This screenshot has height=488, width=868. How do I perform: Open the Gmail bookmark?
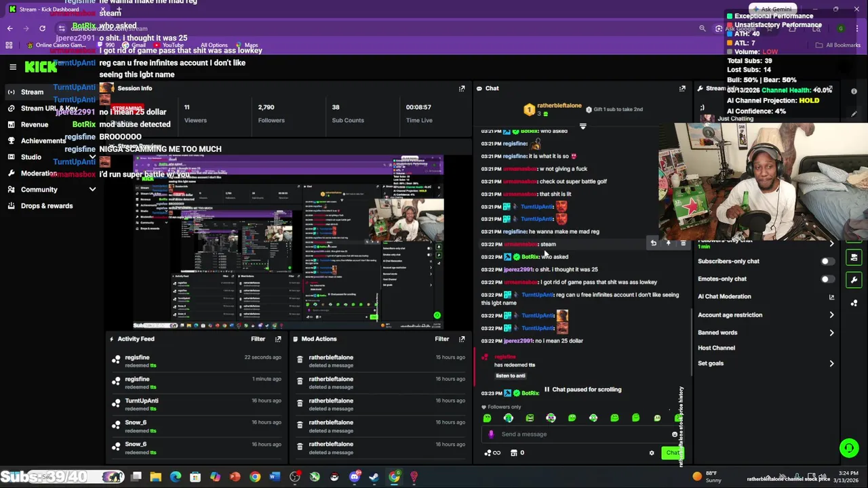tap(134, 45)
